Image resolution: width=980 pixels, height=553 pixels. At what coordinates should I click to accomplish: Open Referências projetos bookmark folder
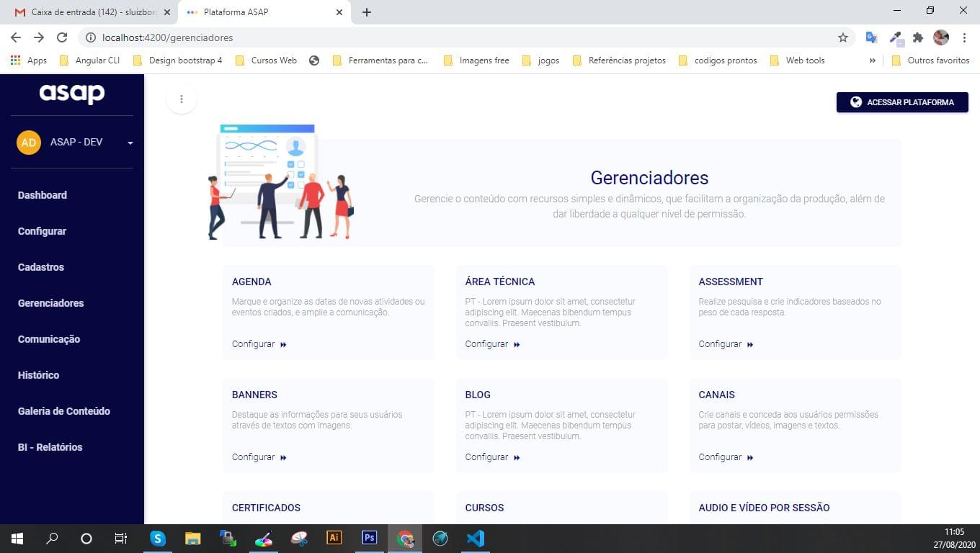pos(619,60)
